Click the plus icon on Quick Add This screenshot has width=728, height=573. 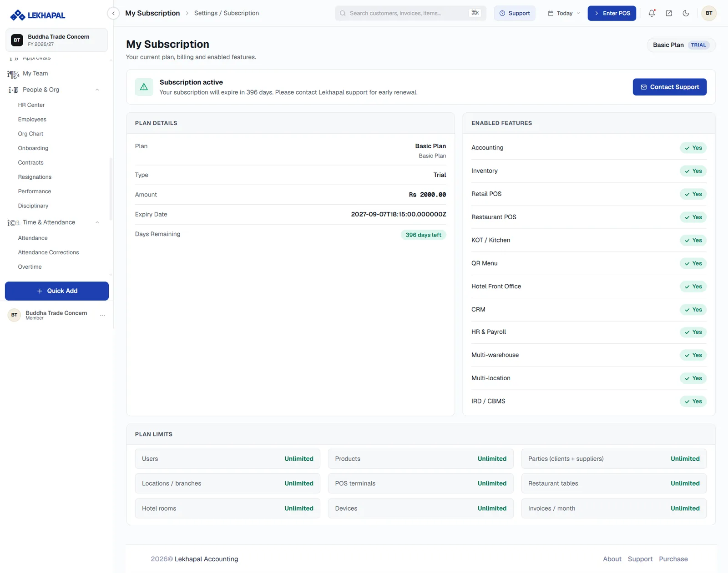click(40, 291)
